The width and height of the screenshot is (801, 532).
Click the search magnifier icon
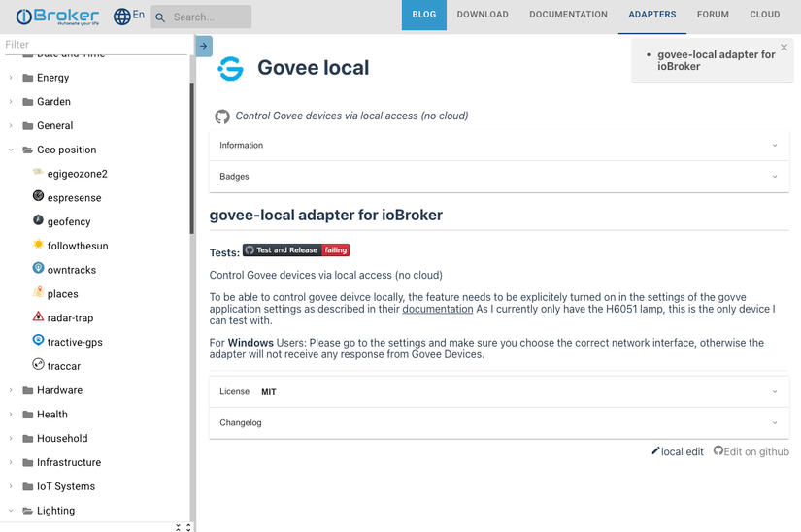(160, 17)
